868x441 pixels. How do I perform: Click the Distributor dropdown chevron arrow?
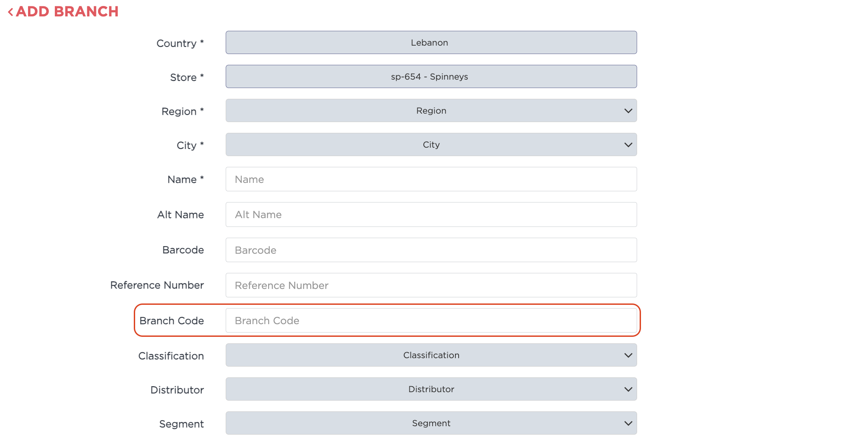point(628,389)
